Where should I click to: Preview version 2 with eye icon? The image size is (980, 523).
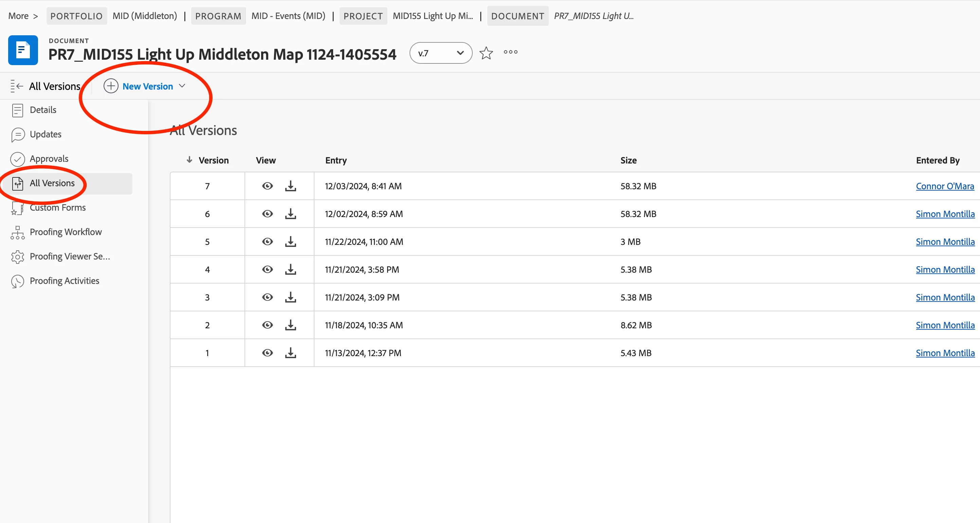click(x=268, y=325)
